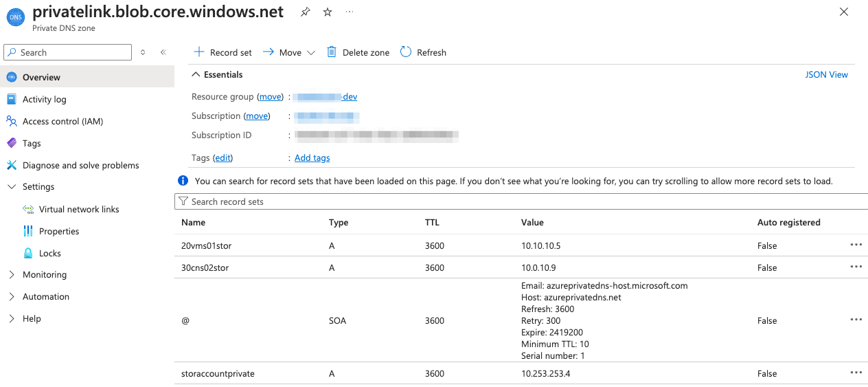Click move link next to Resource group
The width and height of the screenshot is (868, 387).
[x=271, y=97]
